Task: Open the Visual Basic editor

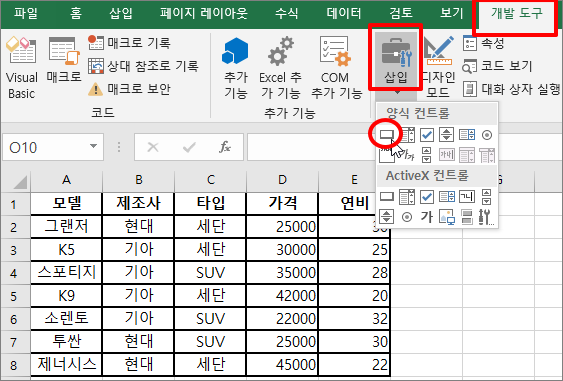Action: pyautogui.click(x=22, y=68)
